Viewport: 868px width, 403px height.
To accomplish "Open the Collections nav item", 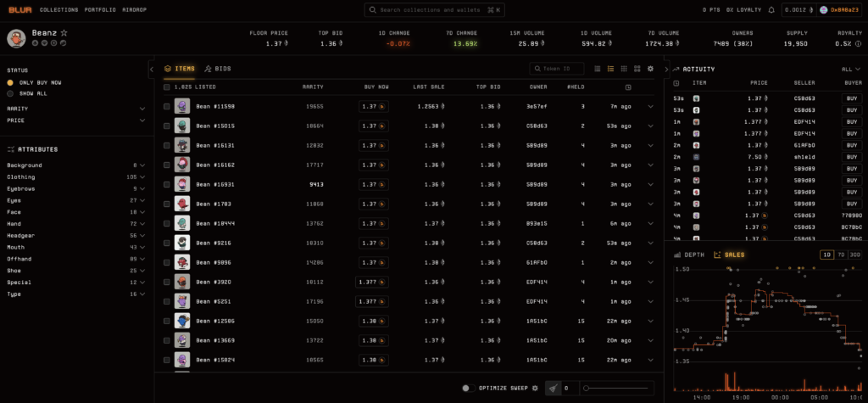I will 58,10.
